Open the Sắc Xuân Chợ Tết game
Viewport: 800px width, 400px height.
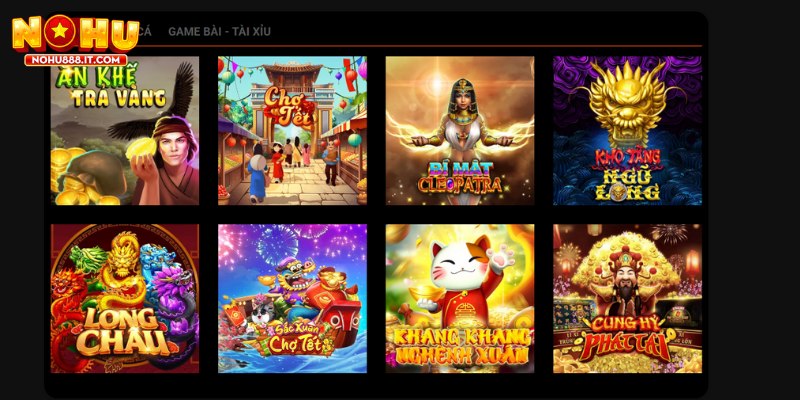tap(292, 298)
